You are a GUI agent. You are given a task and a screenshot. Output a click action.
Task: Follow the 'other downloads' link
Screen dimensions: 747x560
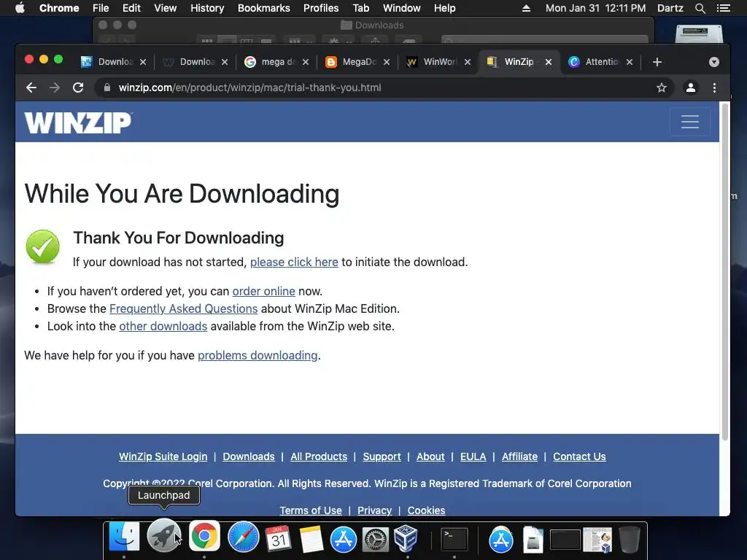click(163, 326)
